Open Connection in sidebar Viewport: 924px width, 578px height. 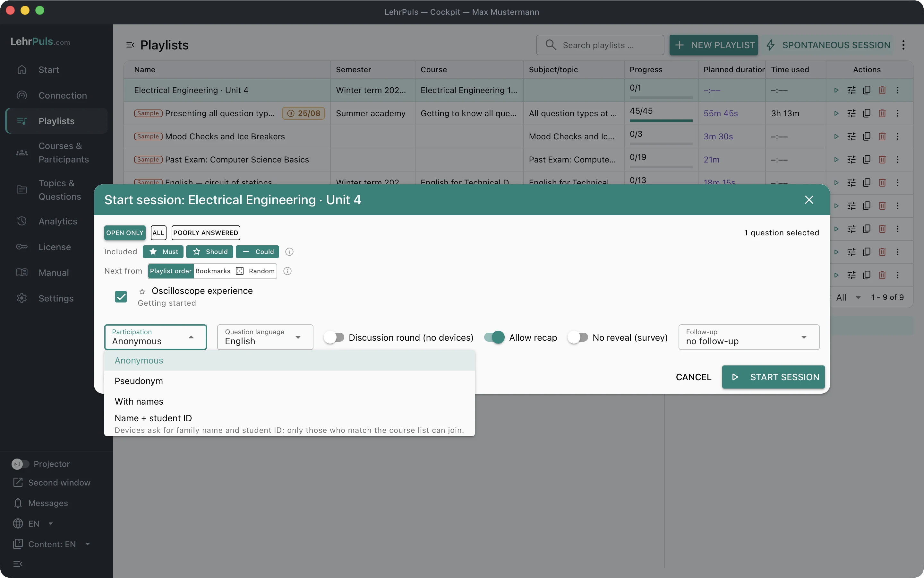coord(56,95)
